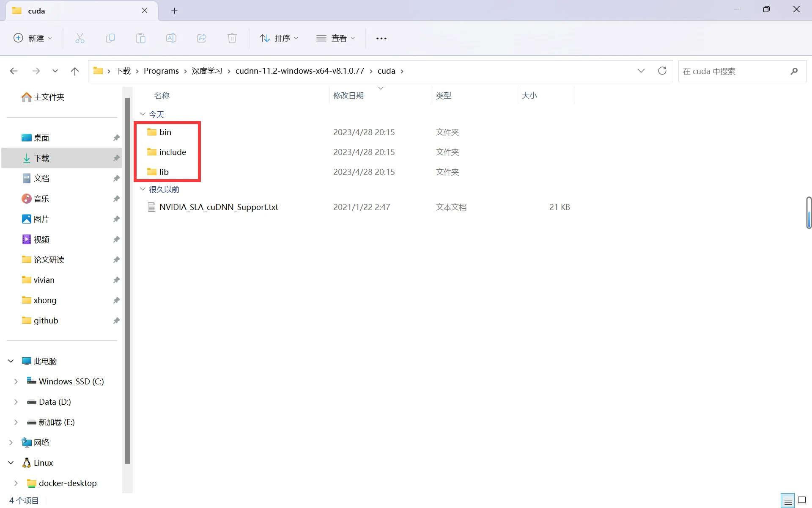Viewport: 812px width, 508px height.
Task: Open a new tab with plus button
Action: coord(174,11)
